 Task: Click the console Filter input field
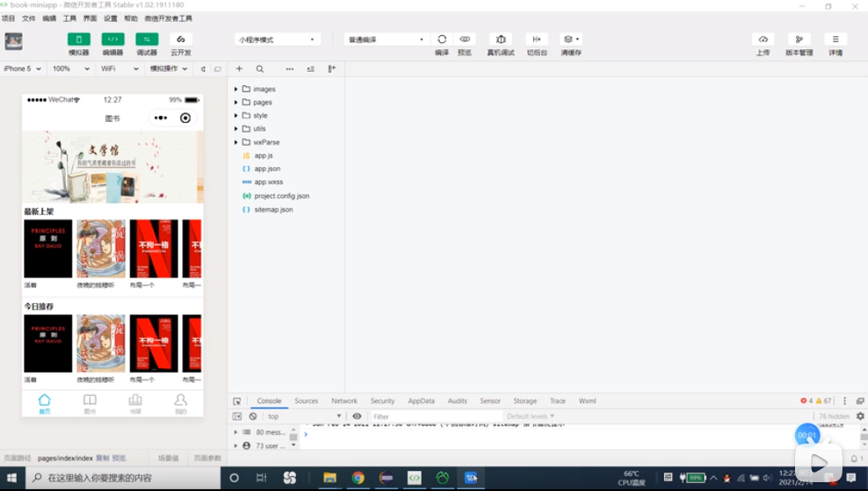(435, 416)
